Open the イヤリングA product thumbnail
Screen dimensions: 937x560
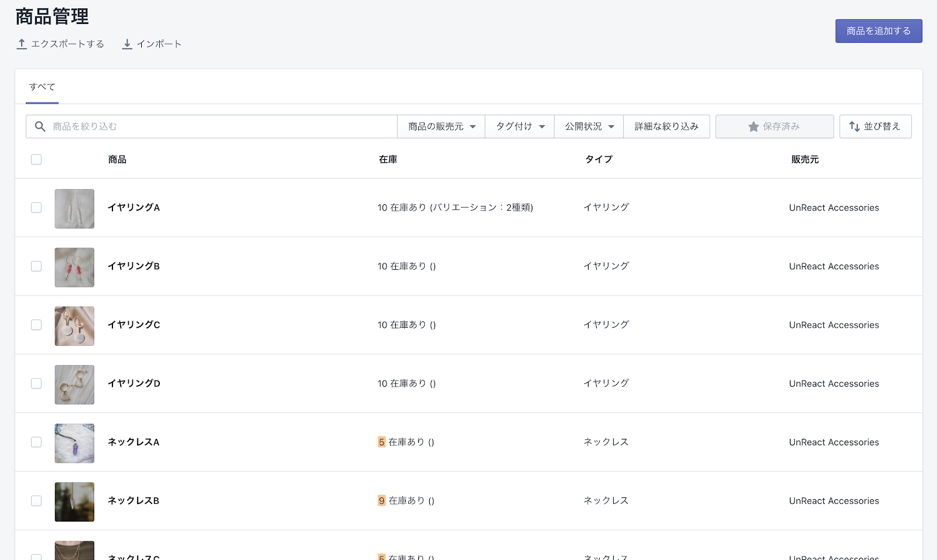click(74, 208)
